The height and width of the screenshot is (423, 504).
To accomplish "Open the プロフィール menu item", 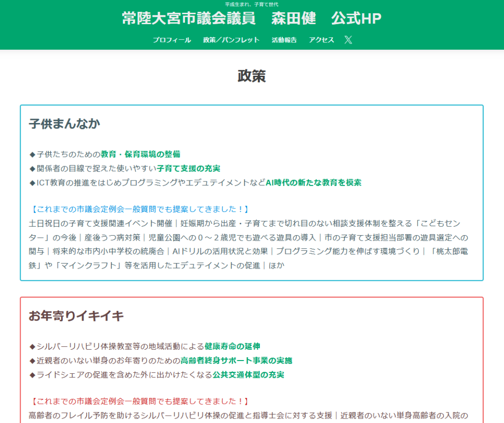I will [172, 40].
